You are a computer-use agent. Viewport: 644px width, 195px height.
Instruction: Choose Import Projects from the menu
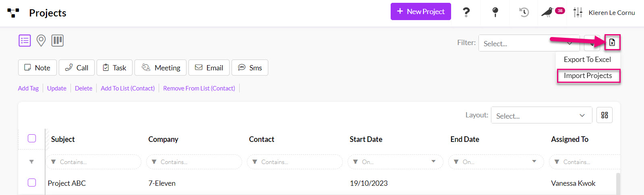[x=588, y=76]
